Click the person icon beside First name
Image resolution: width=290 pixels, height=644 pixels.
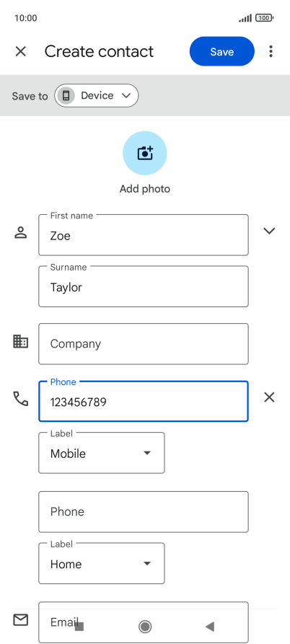[x=20, y=232]
